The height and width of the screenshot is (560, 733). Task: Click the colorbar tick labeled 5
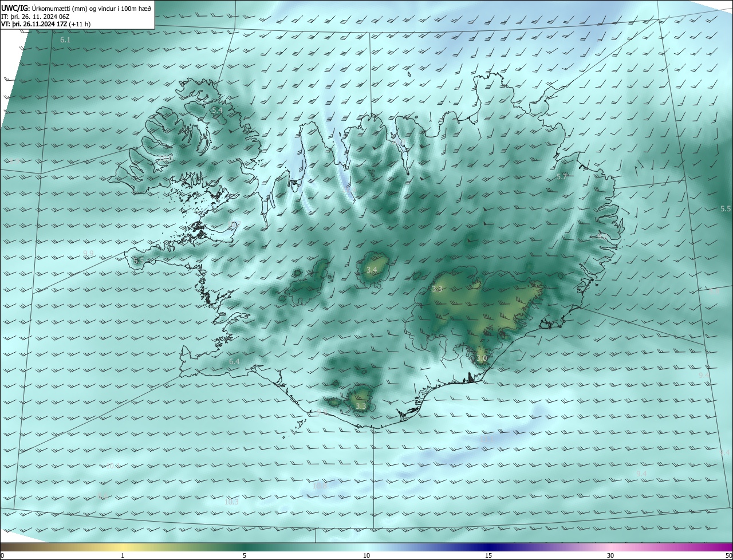pyautogui.click(x=245, y=555)
